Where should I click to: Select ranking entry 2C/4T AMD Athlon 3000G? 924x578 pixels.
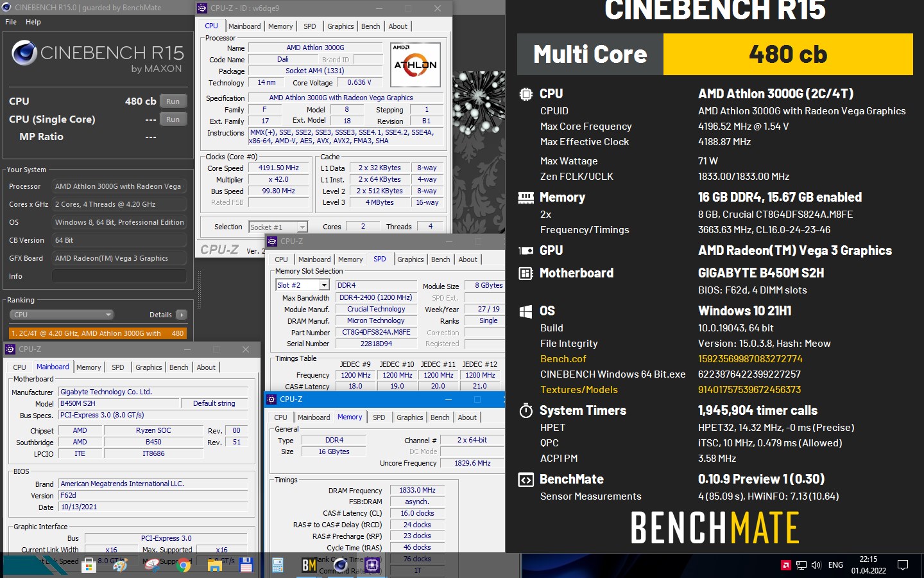(x=97, y=333)
